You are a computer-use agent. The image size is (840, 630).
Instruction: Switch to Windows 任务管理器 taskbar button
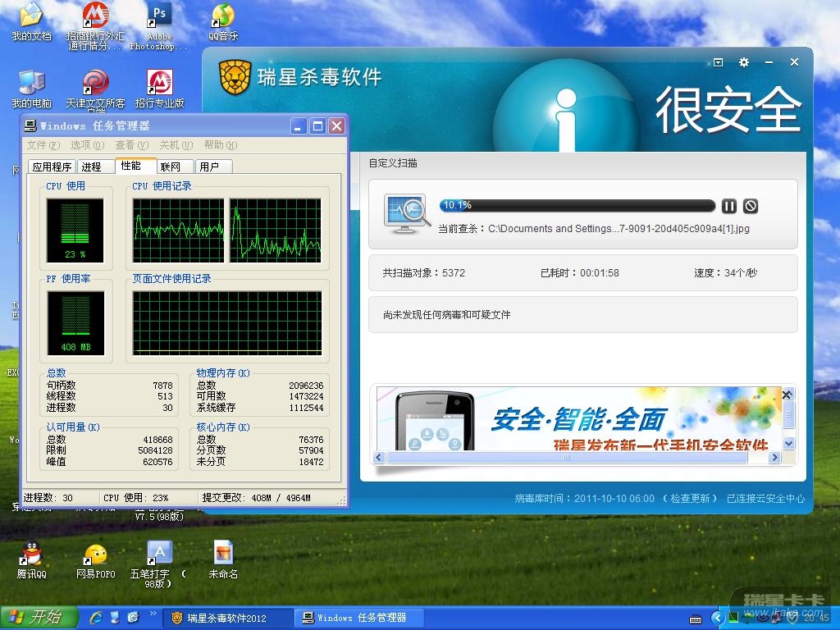pyautogui.click(x=359, y=619)
